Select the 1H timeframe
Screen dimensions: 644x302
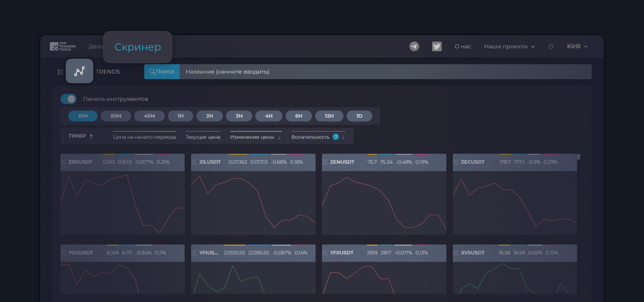click(180, 116)
